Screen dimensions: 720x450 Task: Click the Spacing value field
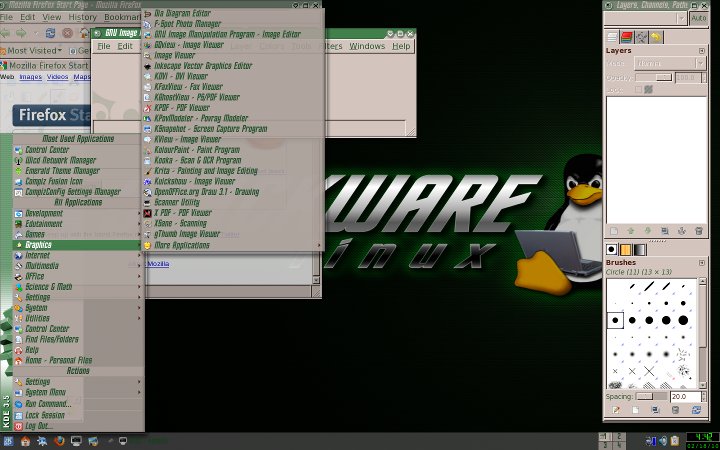point(685,397)
